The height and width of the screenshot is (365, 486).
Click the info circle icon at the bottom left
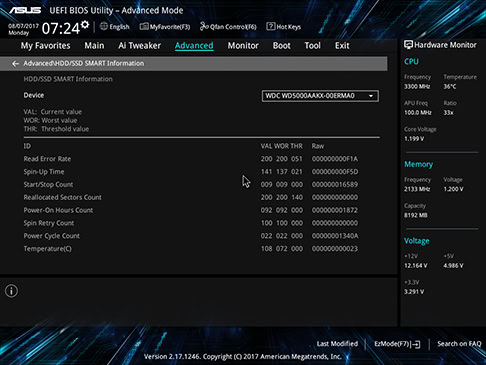click(11, 291)
